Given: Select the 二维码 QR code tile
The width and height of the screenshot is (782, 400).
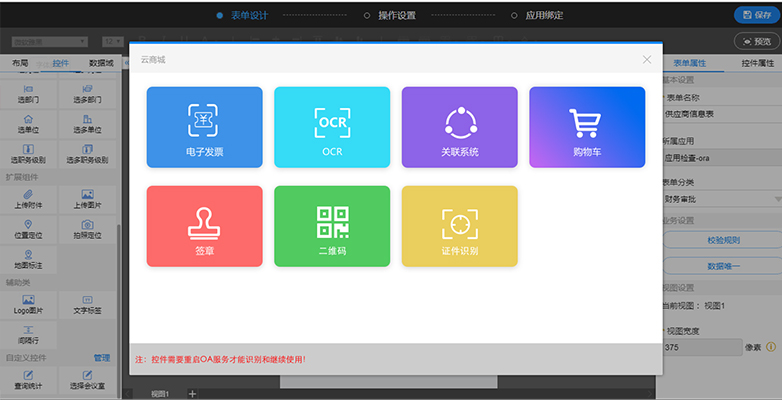Looking at the screenshot, I should pos(332,226).
